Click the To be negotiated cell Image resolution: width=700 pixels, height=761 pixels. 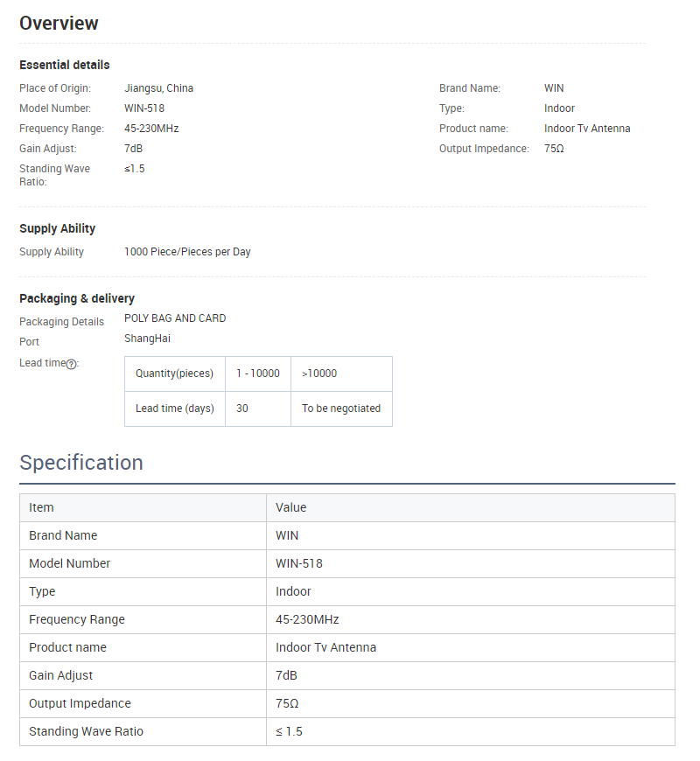pos(342,408)
